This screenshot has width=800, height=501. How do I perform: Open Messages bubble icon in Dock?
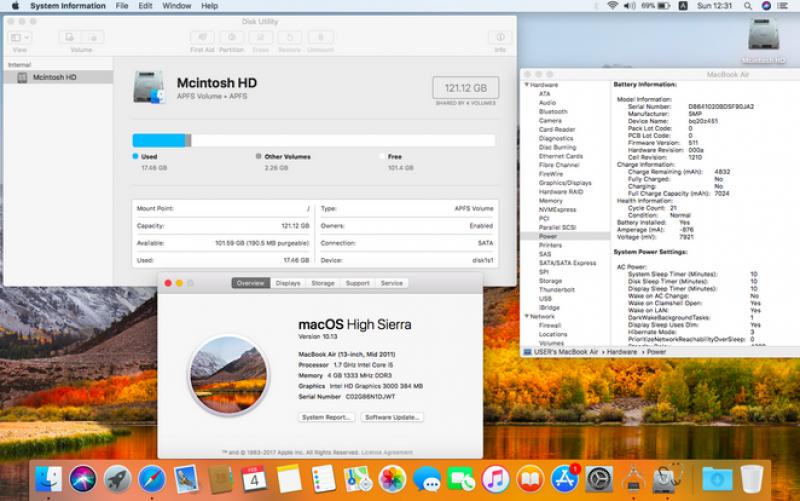427,479
